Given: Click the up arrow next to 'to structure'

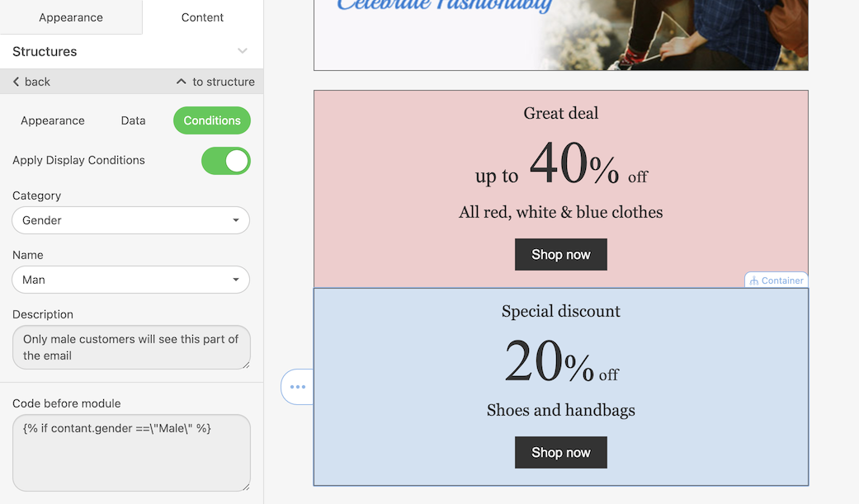Looking at the screenshot, I should [x=182, y=82].
